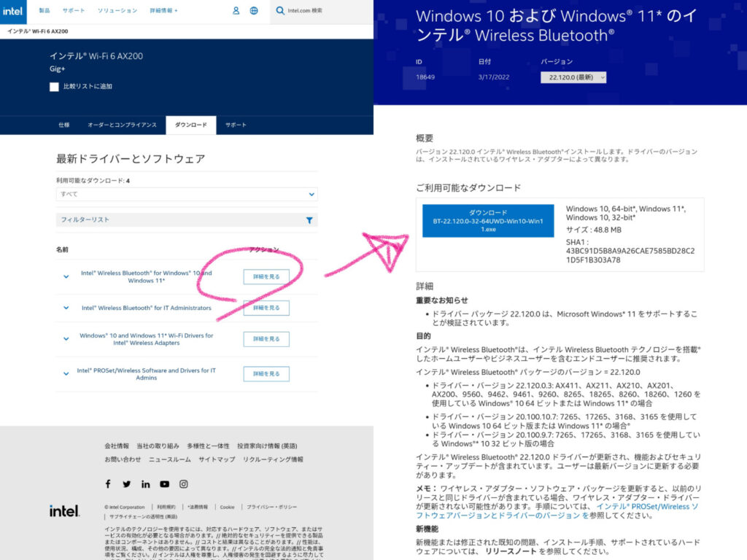Expand the Bluetooth for IT Administrators row

[66, 308]
